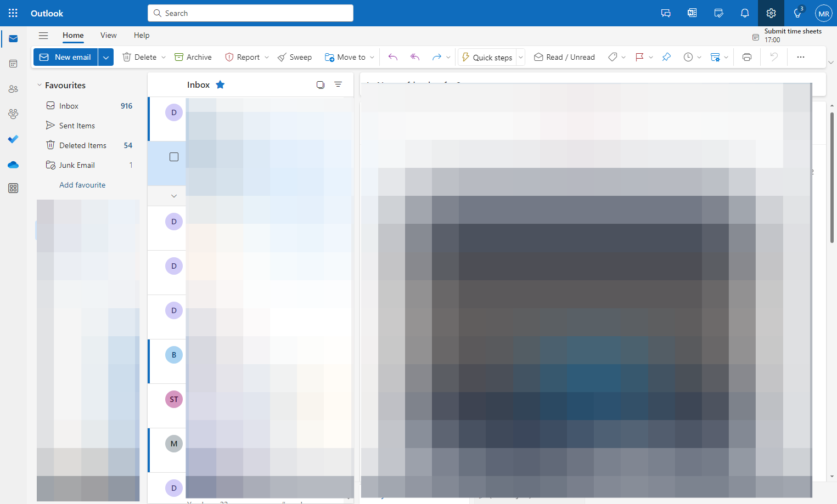The height and width of the screenshot is (504, 837).
Task: Open Groups icon in left rail
Action: coord(13,114)
